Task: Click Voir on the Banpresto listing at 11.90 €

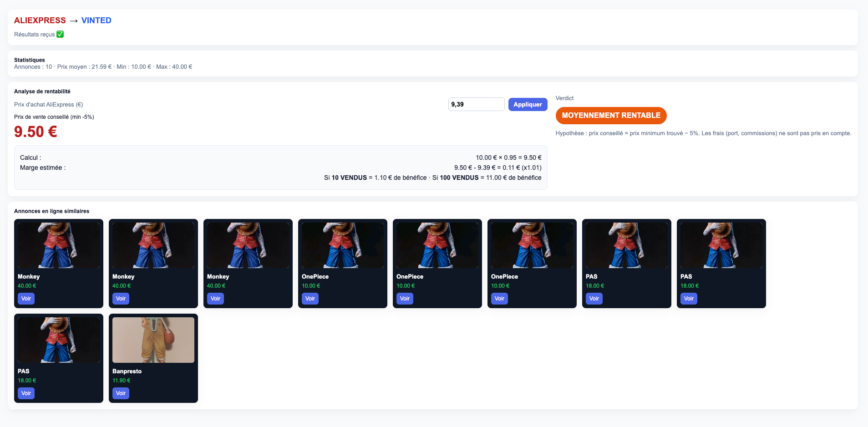Action: point(121,393)
